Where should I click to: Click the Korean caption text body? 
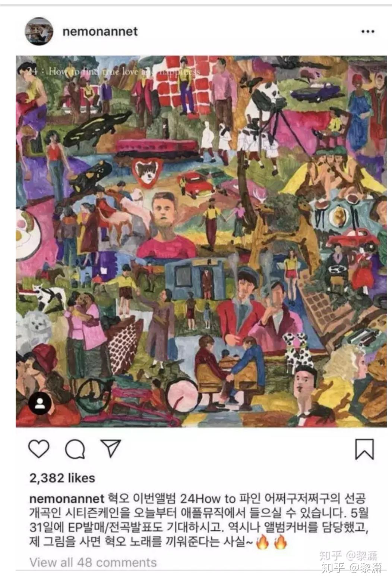199,520
